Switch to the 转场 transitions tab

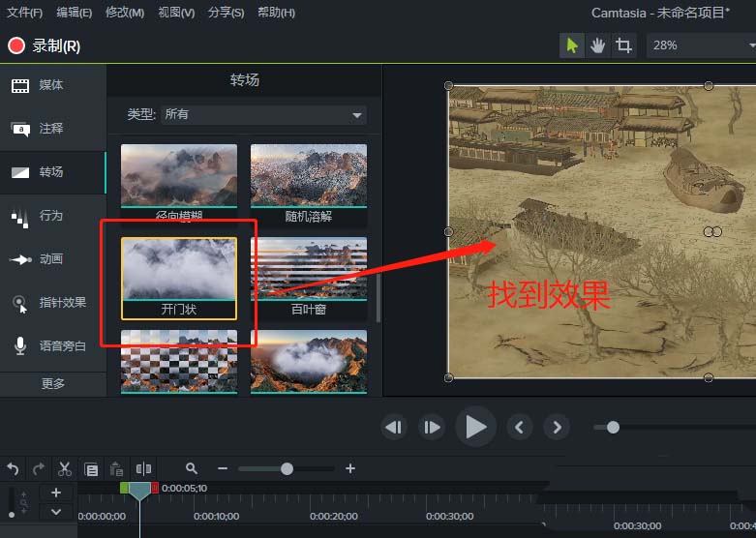(52, 172)
